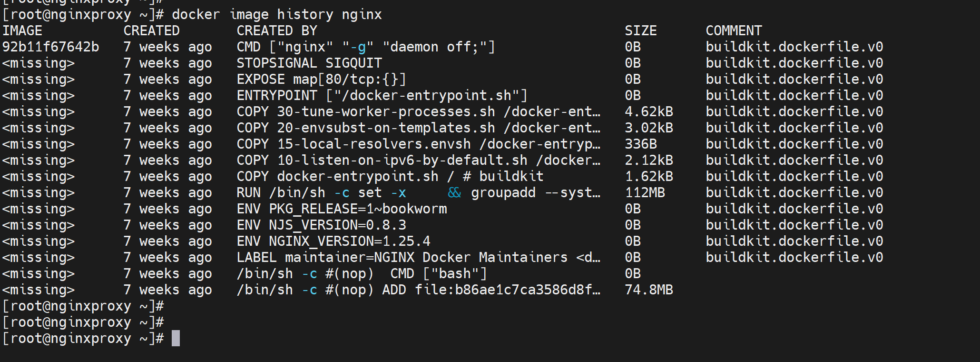
Task: Click the CREATED BY column header
Action: click(x=277, y=30)
